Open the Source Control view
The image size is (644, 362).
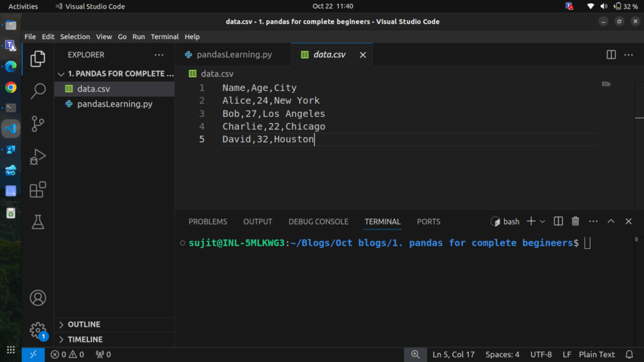pos(38,123)
